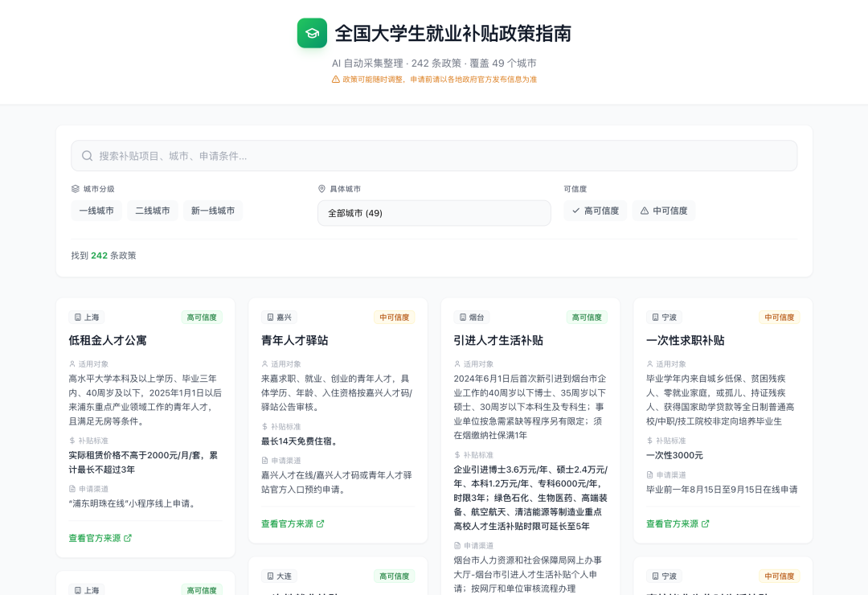Click external link icon on 低租金人才公寓 card
The width and height of the screenshot is (868, 595).
[x=128, y=538]
